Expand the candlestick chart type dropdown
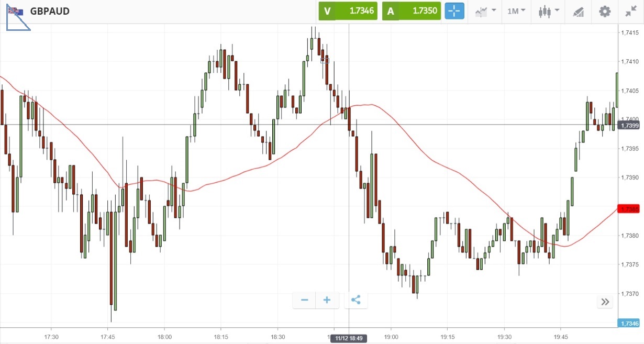 (x=548, y=11)
